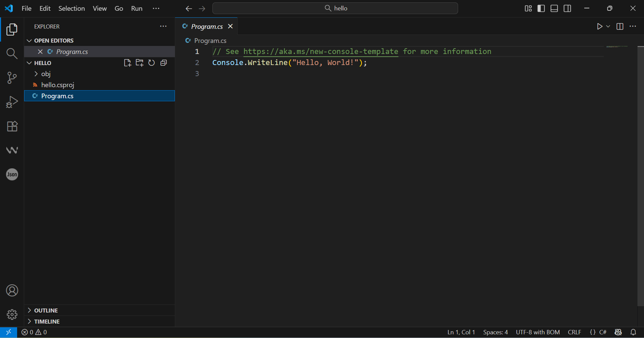Toggle the secondary side bar visibility
Viewport: 644px width, 338px height.
[567, 8]
